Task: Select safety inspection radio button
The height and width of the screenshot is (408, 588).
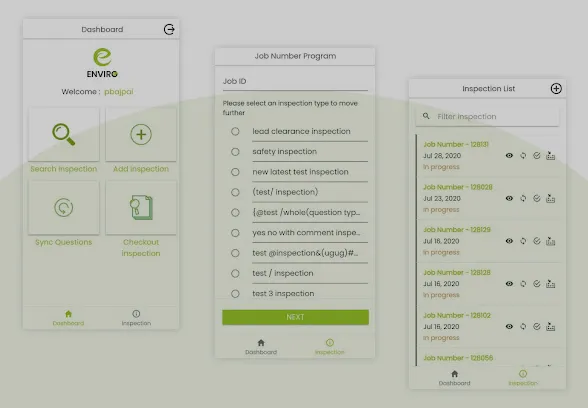Action: (235, 152)
